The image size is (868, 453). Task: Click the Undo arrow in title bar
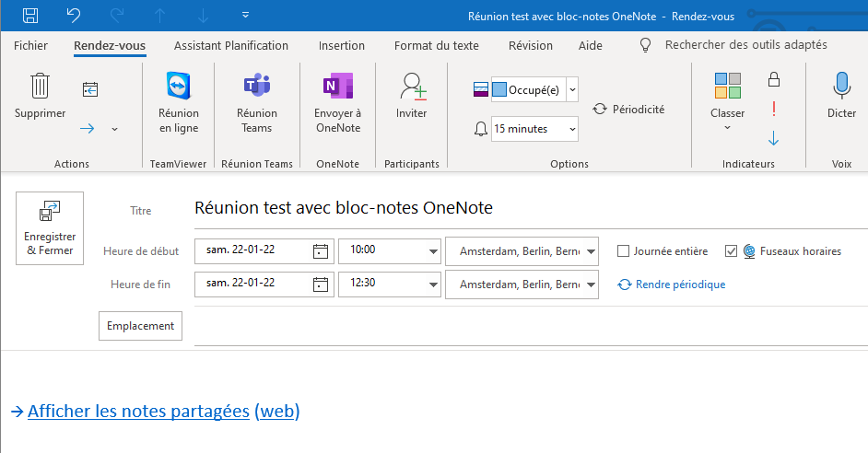[74, 16]
